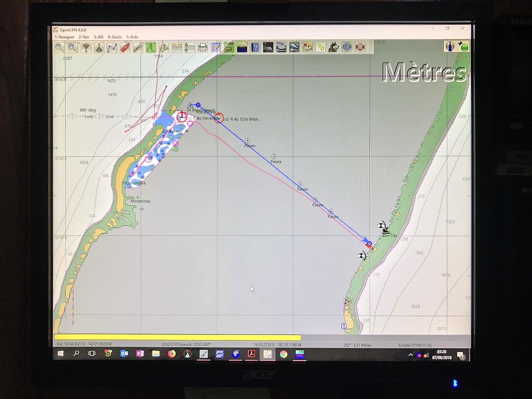Open Adobe Acrobat from the taskbar
The height and width of the screenshot is (399, 532).
click(252, 354)
